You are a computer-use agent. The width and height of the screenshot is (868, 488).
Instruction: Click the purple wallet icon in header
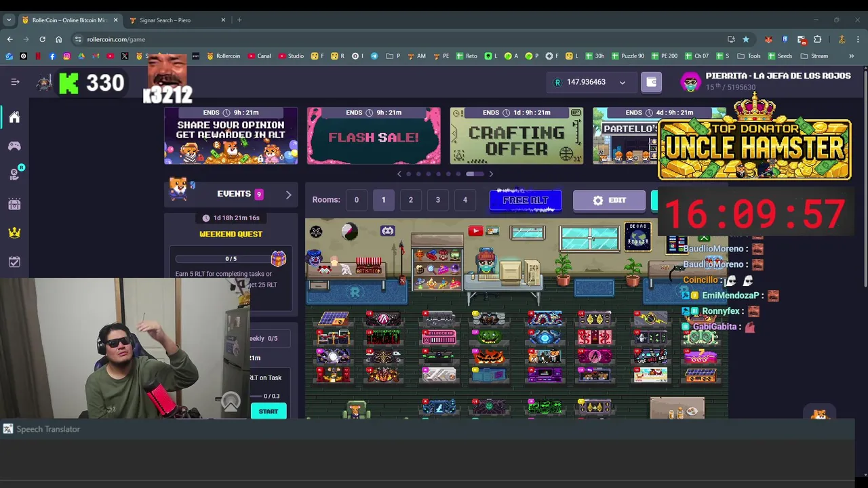[x=652, y=82]
